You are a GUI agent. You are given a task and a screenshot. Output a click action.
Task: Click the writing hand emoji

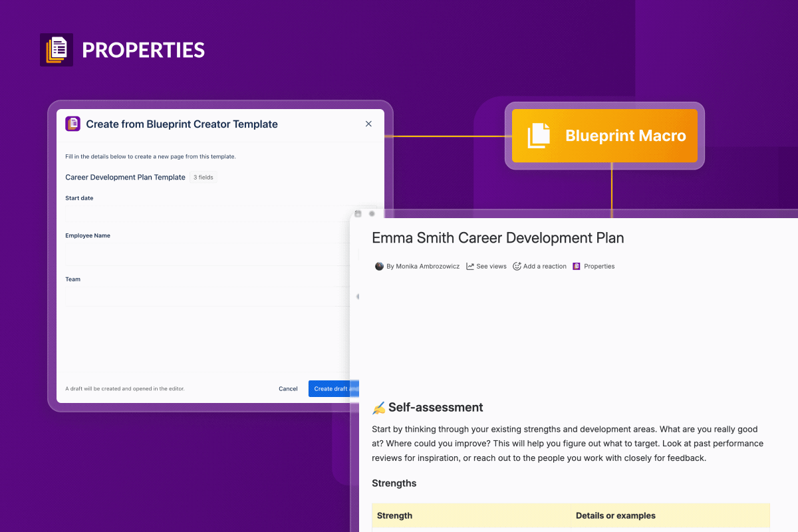click(x=379, y=408)
